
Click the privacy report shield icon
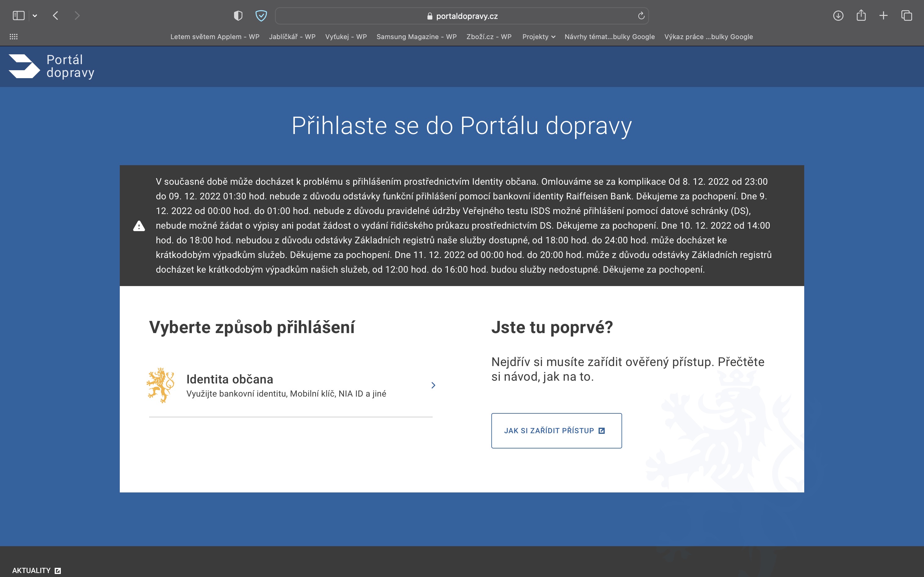coord(238,16)
